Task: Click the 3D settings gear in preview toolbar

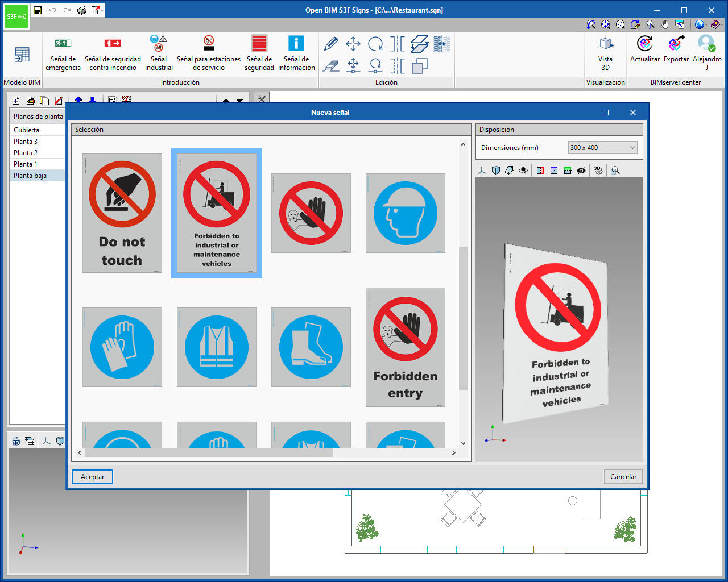Action: tap(598, 170)
